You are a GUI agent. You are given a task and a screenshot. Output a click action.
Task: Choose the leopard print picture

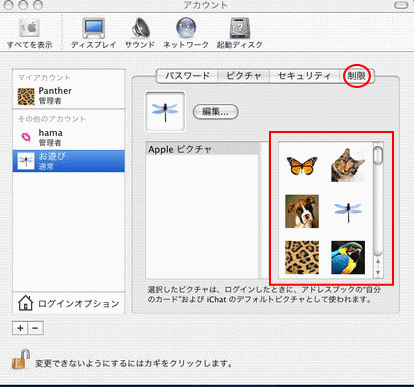(x=302, y=257)
